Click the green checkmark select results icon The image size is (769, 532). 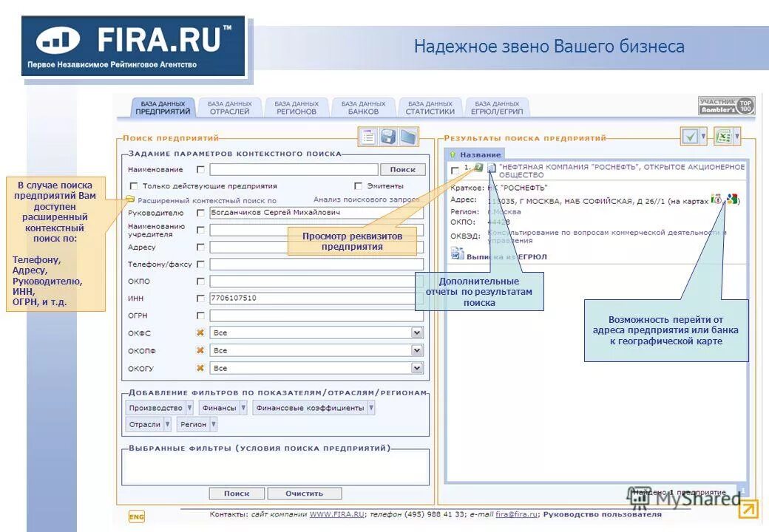690,136
